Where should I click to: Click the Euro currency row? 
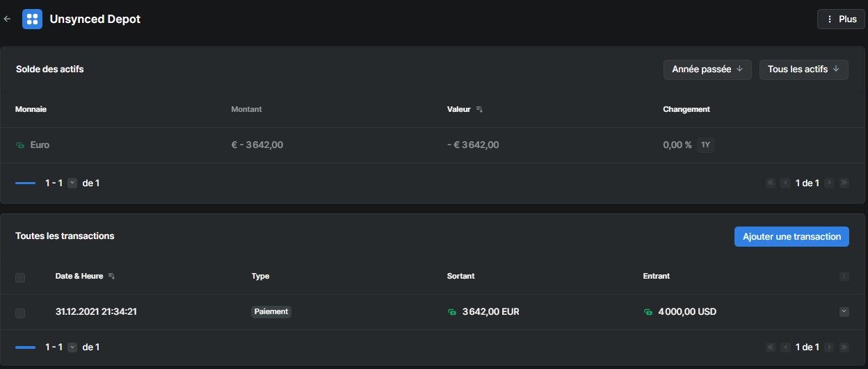point(40,145)
